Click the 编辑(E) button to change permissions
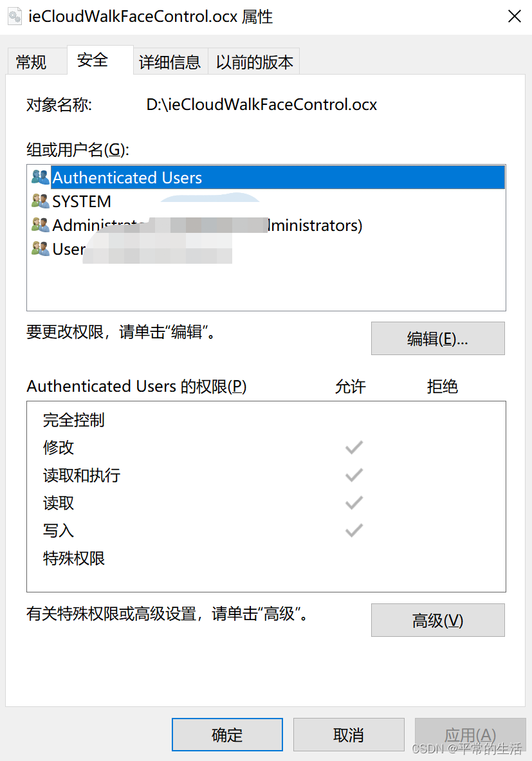The image size is (532, 761). 437,338
